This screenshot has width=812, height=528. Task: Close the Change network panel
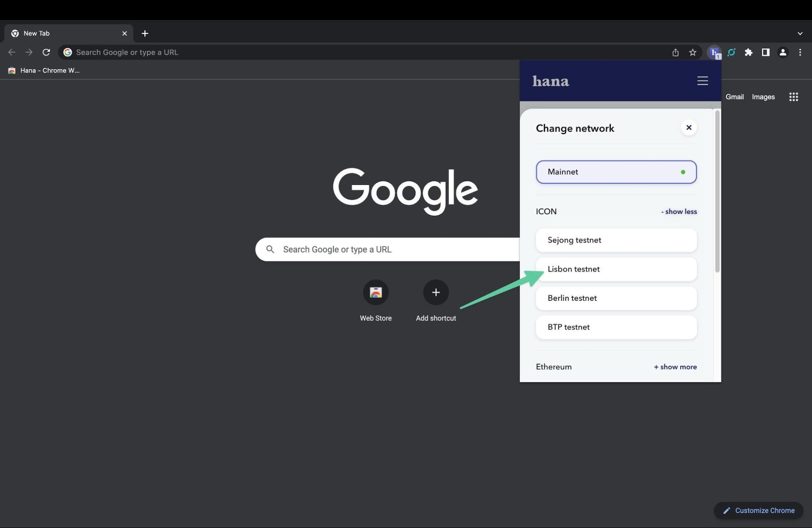(689, 127)
